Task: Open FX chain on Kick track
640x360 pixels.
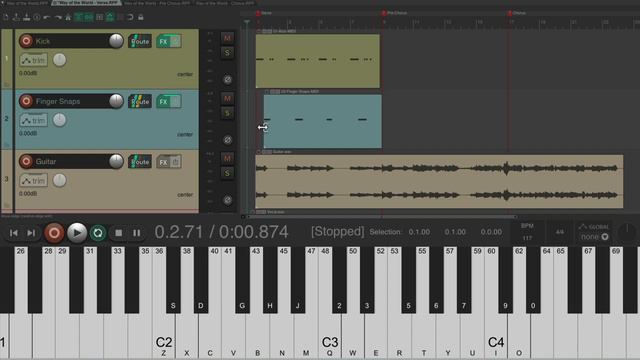Action: [x=163, y=41]
